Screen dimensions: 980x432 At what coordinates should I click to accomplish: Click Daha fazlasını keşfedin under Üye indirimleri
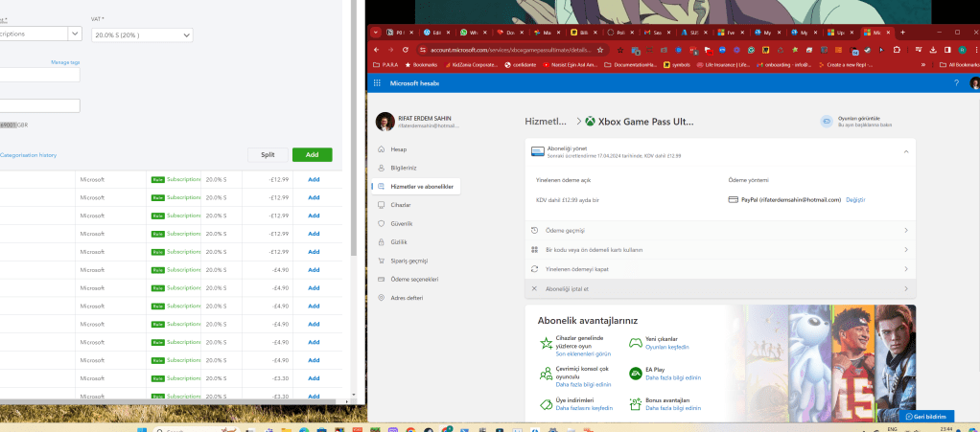(584, 408)
